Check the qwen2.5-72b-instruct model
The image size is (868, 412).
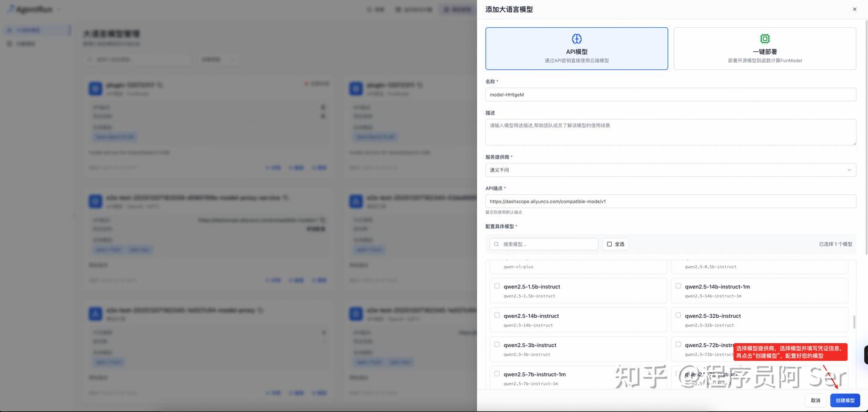click(678, 344)
